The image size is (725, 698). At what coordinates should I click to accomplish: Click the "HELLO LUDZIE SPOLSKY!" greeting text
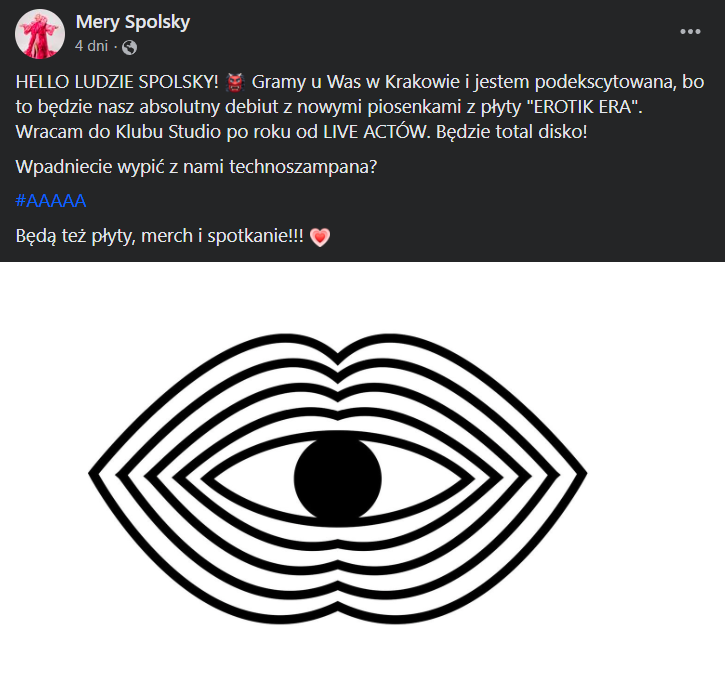(117, 80)
